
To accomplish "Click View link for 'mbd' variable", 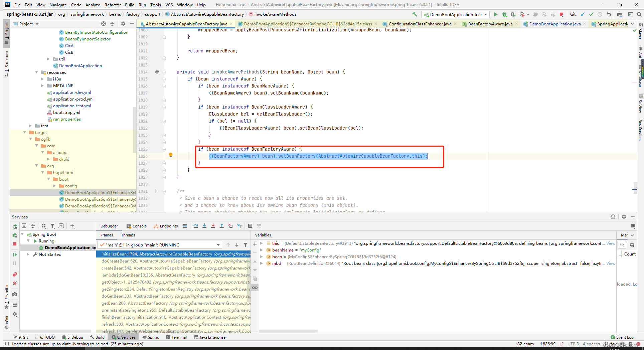I will [611, 263].
